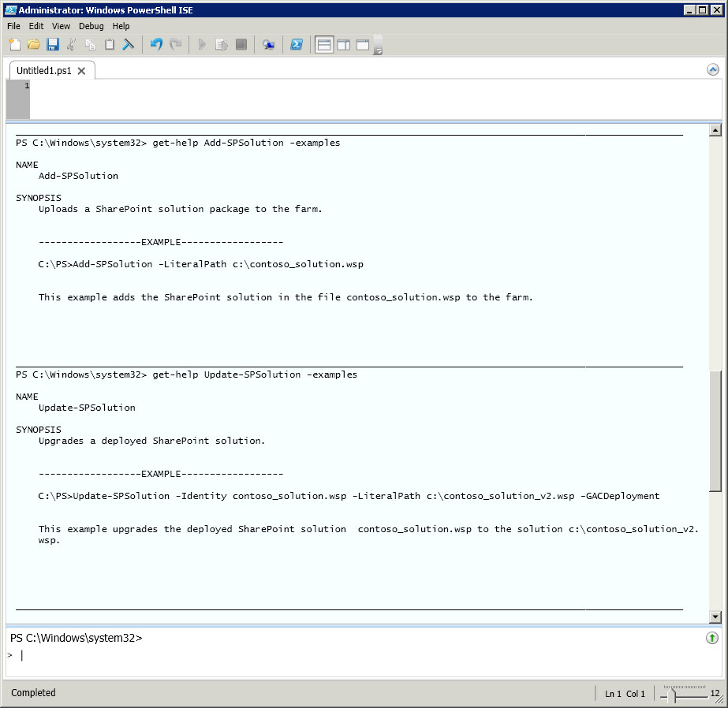Open the File menu
Image resolution: width=728 pixels, height=708 pixels.
click(13, 26)
